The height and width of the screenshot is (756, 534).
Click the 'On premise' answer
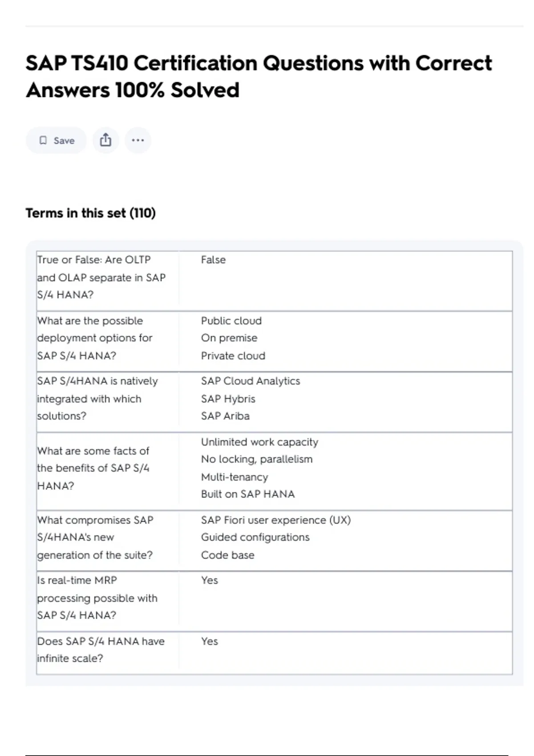tap(229, 338)
